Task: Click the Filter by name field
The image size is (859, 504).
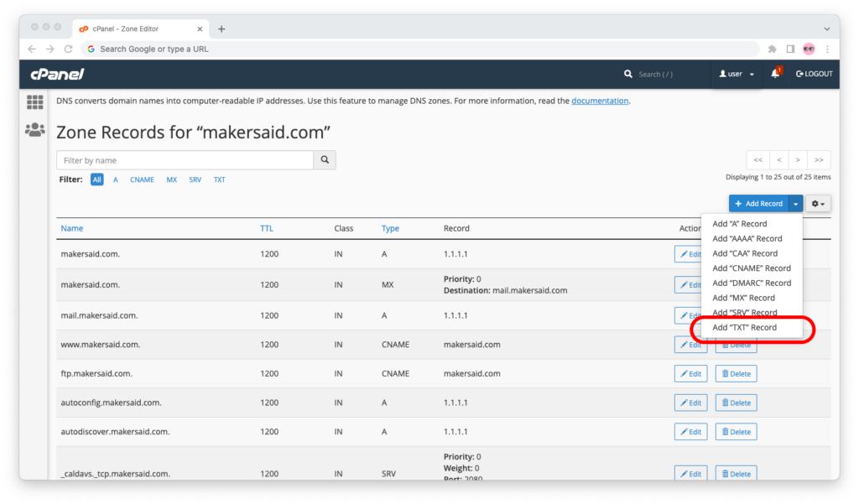Action: point(185,160)
